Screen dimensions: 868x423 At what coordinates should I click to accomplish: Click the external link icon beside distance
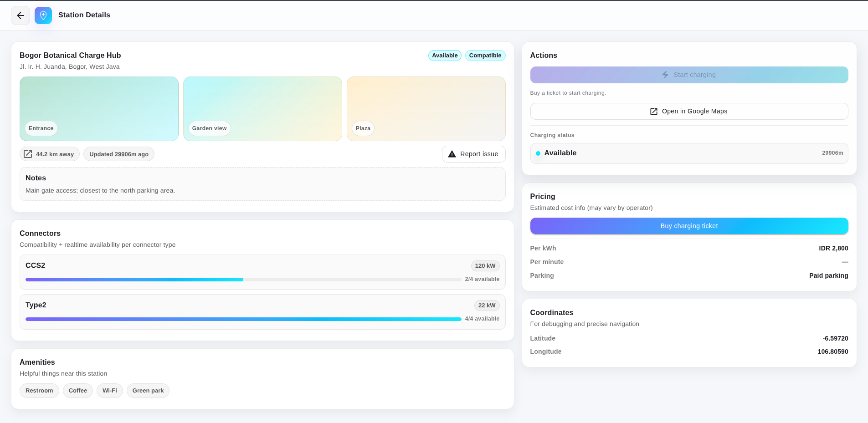[28, 154]
